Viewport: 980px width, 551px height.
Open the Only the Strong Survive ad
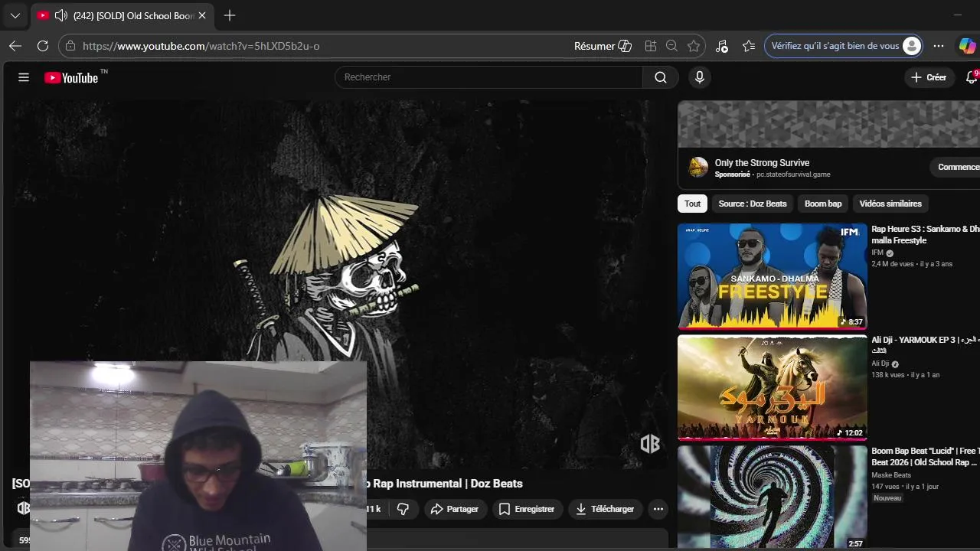762,163
